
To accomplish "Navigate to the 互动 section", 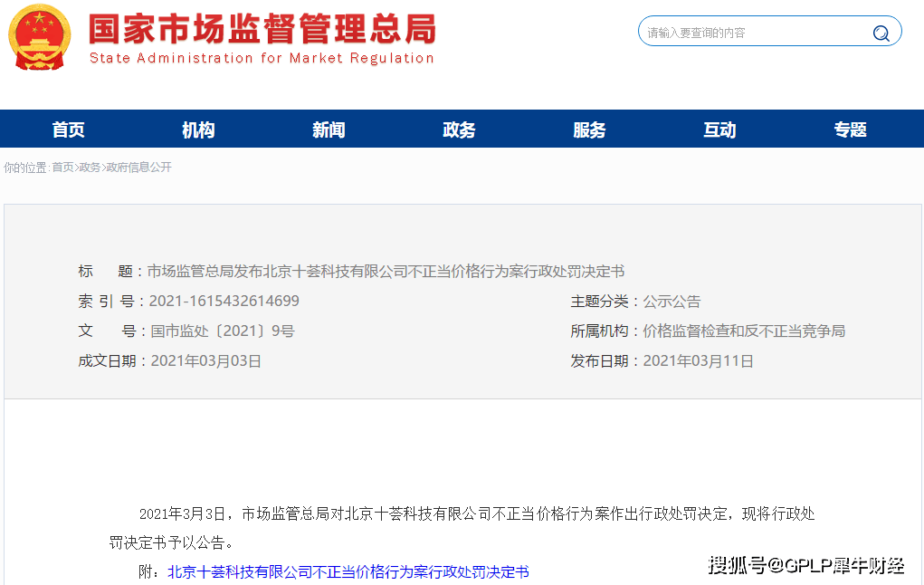I will (x=719, y=129).
